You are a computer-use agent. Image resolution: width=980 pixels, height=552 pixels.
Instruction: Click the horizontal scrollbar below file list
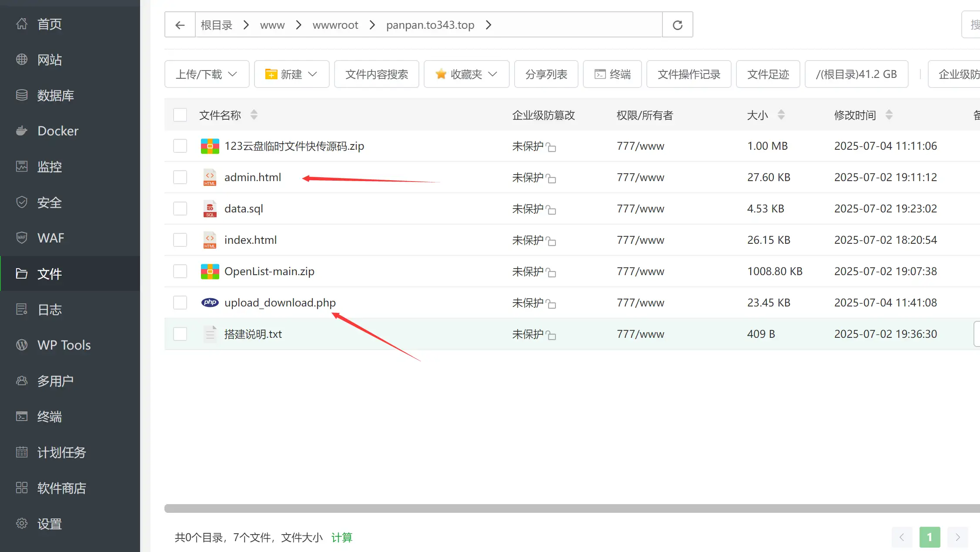pos(565,508)
